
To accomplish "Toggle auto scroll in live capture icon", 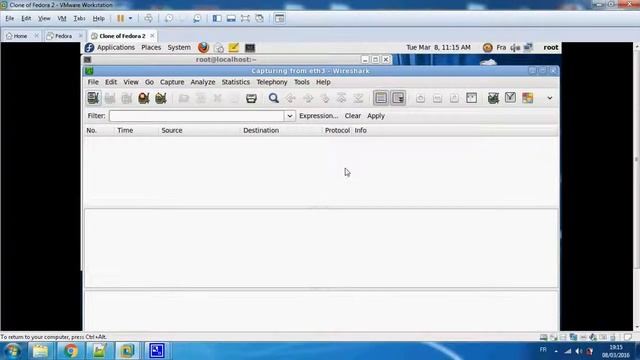I will pos(398,98).
